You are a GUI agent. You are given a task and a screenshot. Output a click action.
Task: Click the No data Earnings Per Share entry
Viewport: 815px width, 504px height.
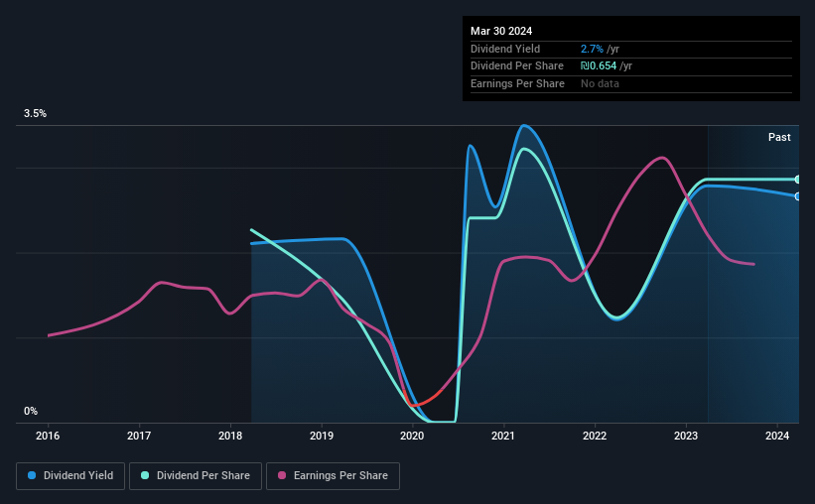coord(600,83)
